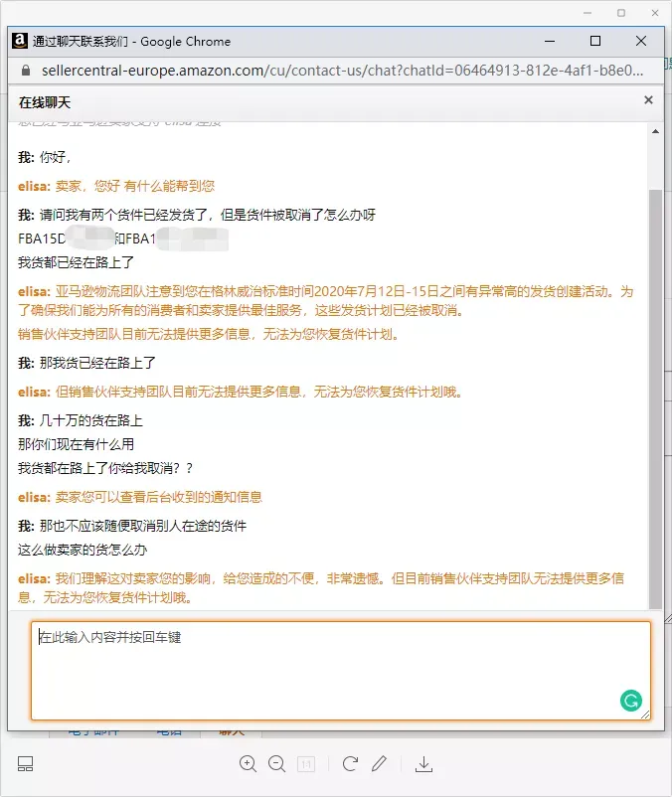The image size is (672, 797).
Task: Click the message '我货都在路上了你给我取消？？'
Action: 105,468
